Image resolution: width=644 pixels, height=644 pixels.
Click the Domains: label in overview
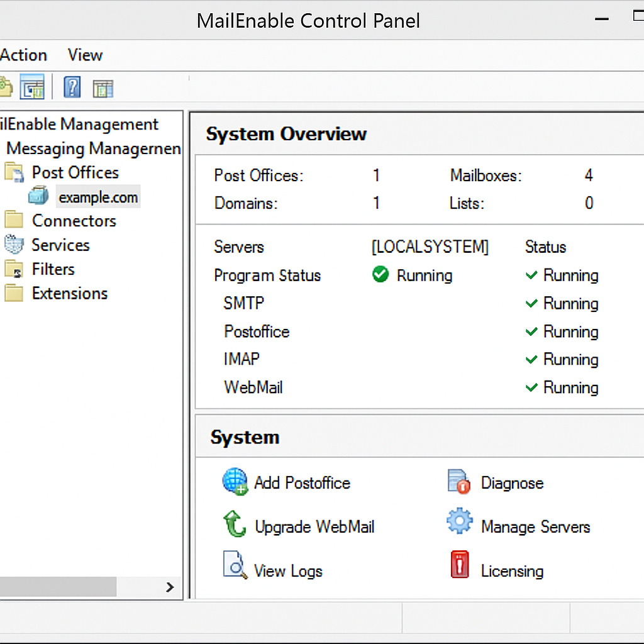pyautogui.click(x=246, y=203)
